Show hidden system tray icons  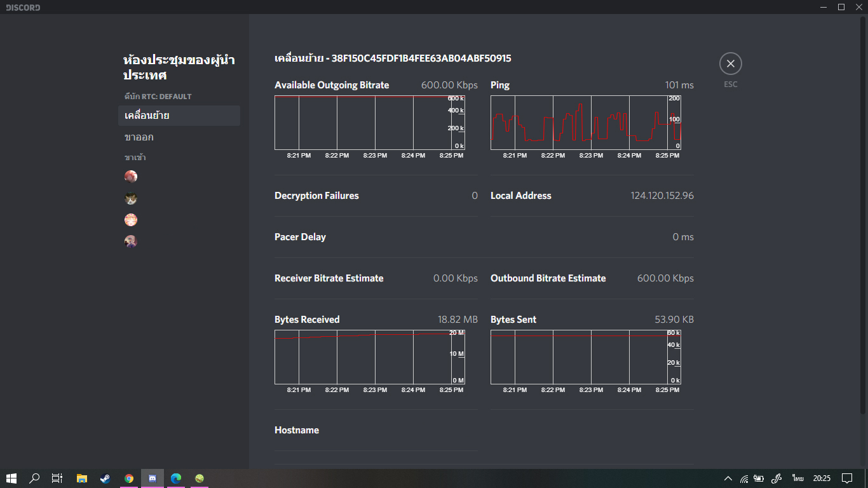click(x=728, y=478)
